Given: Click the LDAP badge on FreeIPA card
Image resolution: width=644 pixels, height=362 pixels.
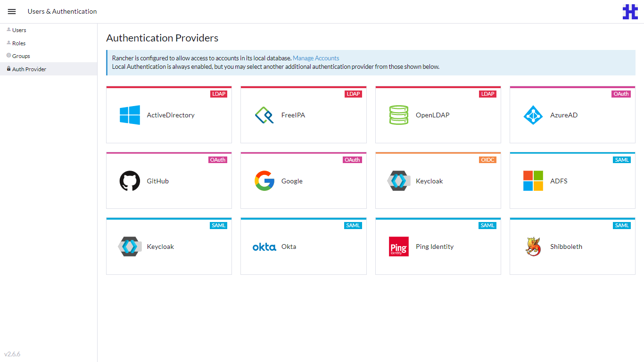Looking at the screenshot, I should coord(353,94).
